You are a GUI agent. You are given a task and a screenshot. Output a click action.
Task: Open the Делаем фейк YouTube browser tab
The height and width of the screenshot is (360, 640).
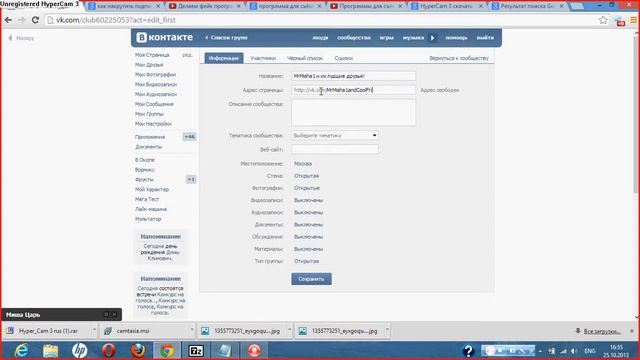point(205,6)
